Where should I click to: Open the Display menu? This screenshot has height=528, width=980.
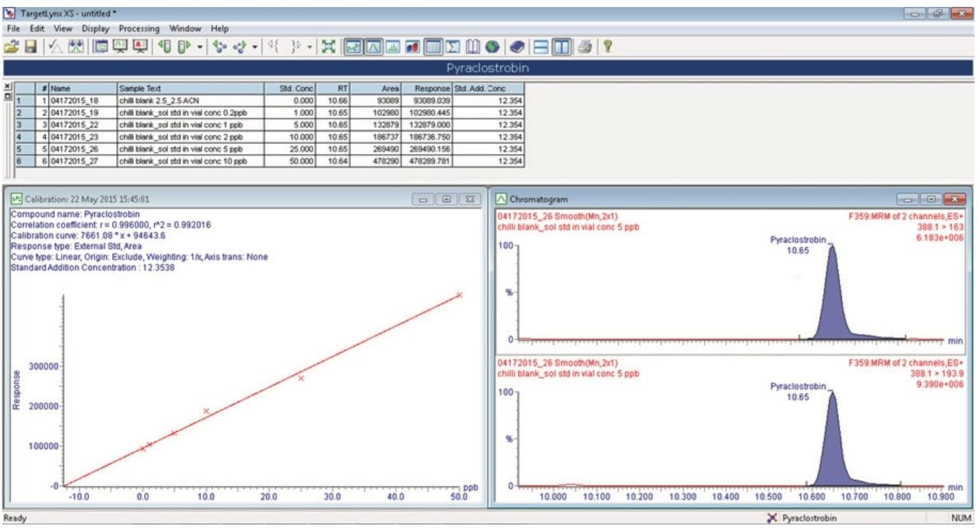click(96, 29)
